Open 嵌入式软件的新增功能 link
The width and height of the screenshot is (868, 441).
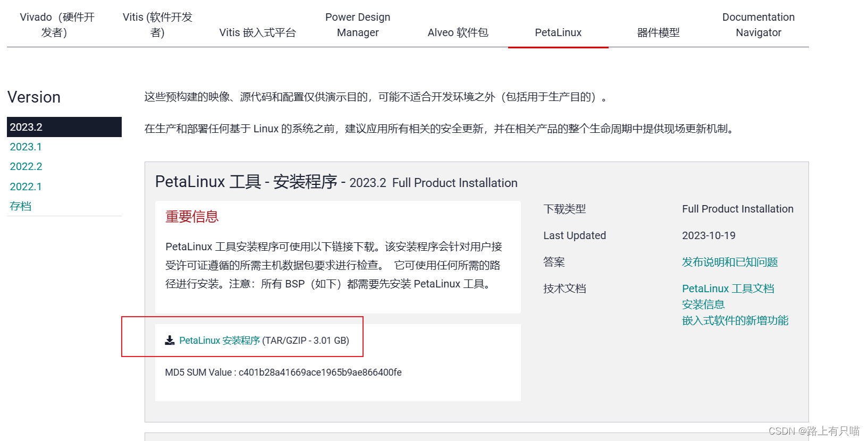click(735, 320)
